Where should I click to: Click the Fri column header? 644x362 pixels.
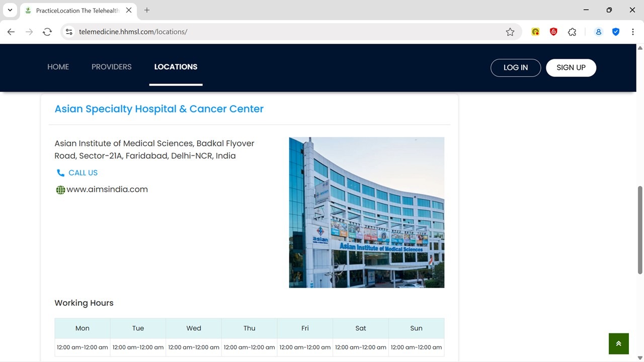305,328
